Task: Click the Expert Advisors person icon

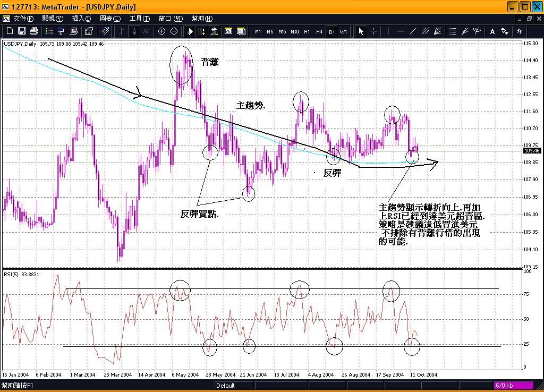Action: tap(214, 31)
